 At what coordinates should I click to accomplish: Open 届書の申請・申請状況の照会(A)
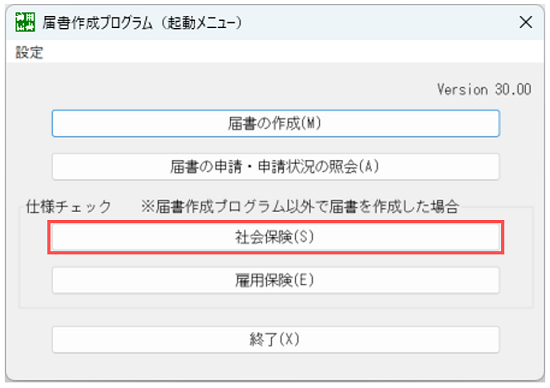pyautogui.click(x=276, y=167)
